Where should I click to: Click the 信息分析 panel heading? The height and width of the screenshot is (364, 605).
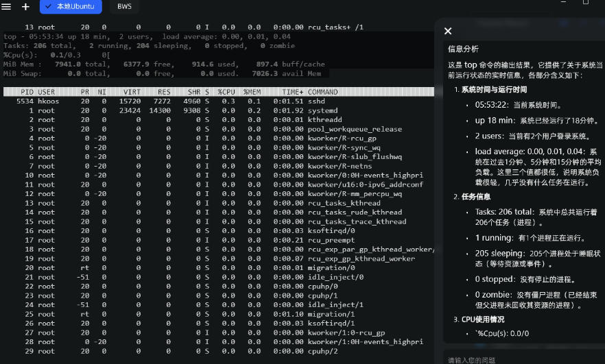pyautogui.click(x=463, y=49)
